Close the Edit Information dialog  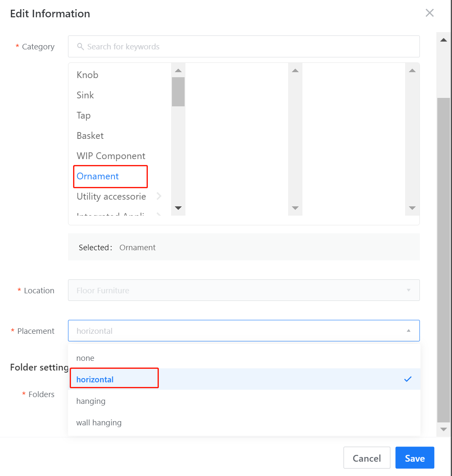coord(430,13)
